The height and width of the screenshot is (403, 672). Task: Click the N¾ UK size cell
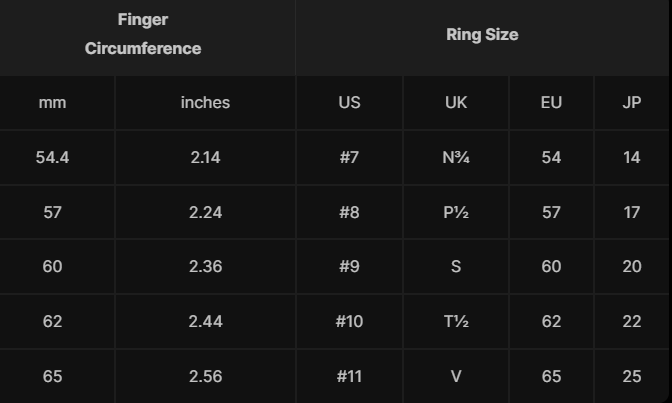[456, 157]
